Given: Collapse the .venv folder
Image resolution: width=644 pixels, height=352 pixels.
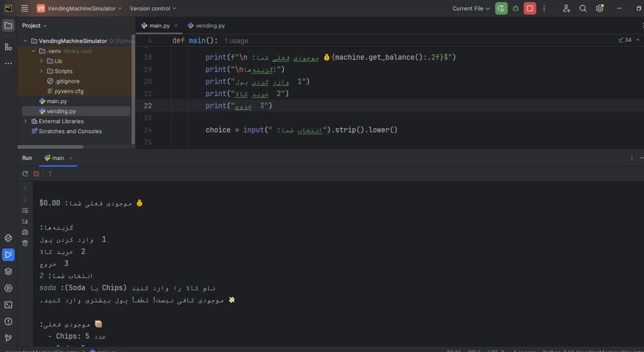Looking at the screenshot, I should 34,51.
